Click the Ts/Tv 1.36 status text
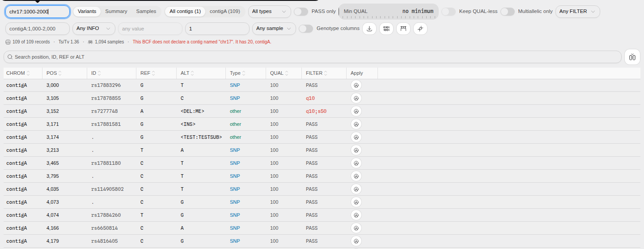The height and width of the screenshot is (249, 644). 69,42
